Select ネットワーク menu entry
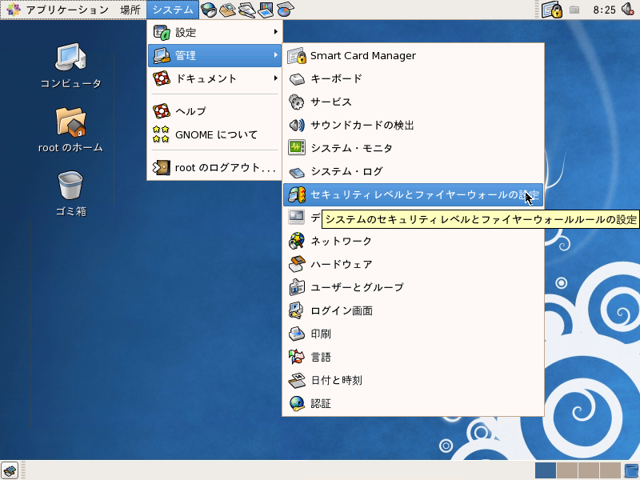Image resolution: width=640 pixels, height=480 pixels. (x=413, y=241)
